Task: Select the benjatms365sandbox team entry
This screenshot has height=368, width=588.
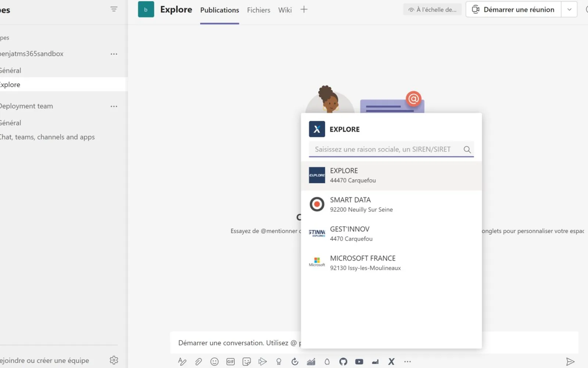Action: pyautogui.click(x=32, y=54)
